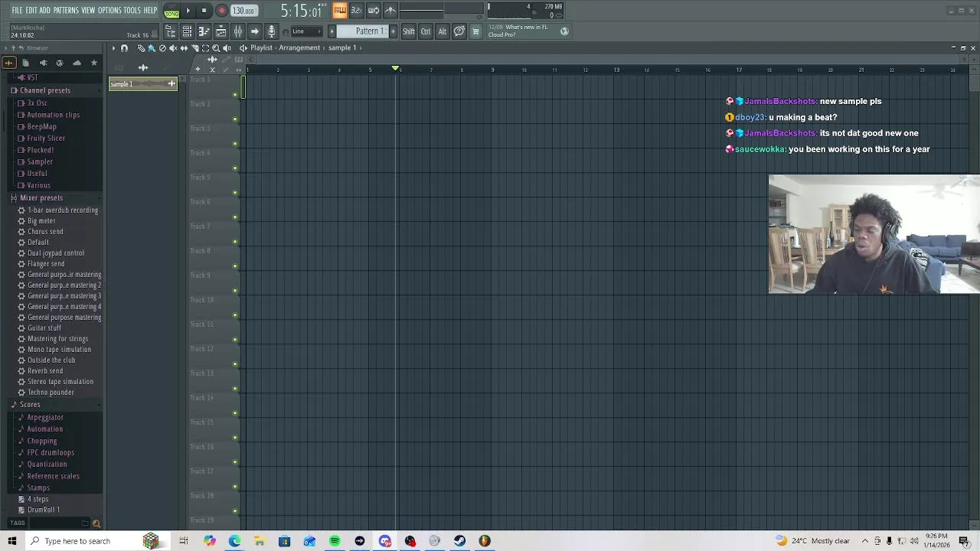Show the Browser files tab icon
980x551 pixels.
(25, 63)
